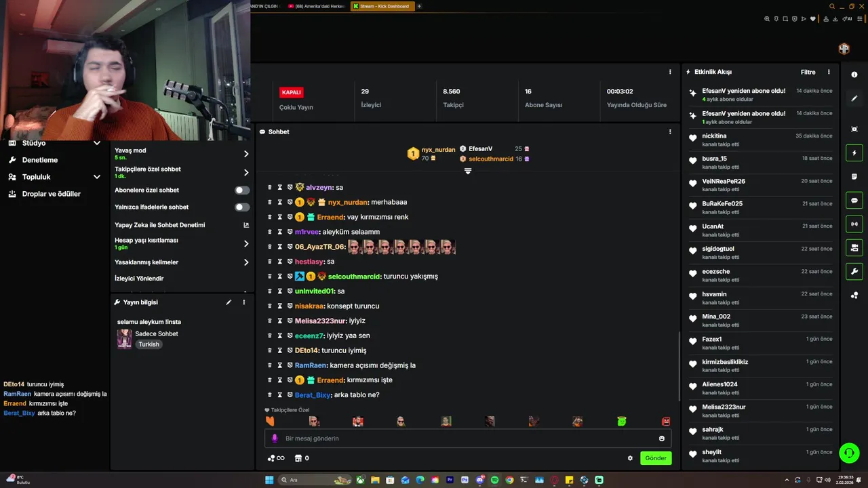Click hourglass icon beside hestiasy's message
Image resolution: width=868 pixels, height=488 pixels.
(279, 262)
